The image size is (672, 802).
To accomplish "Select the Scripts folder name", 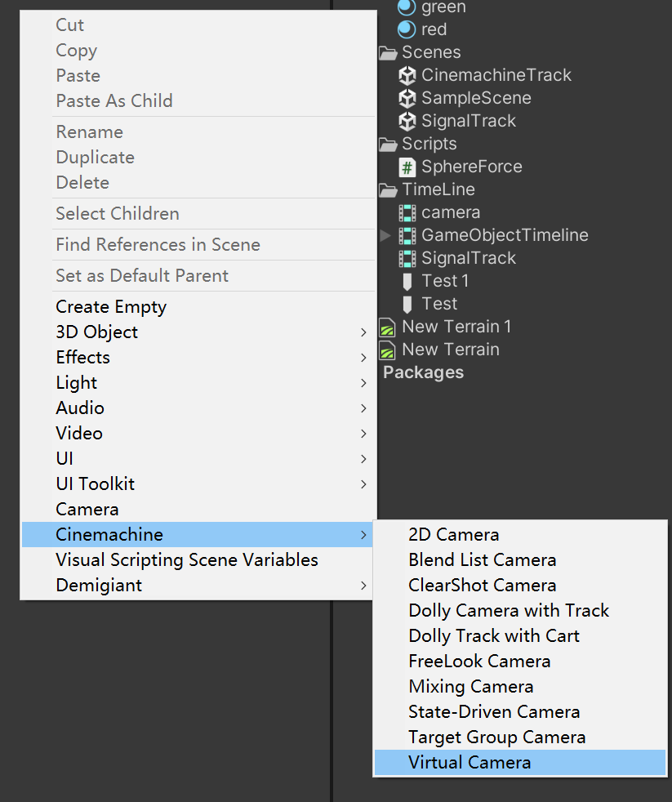I will point(429,145).
